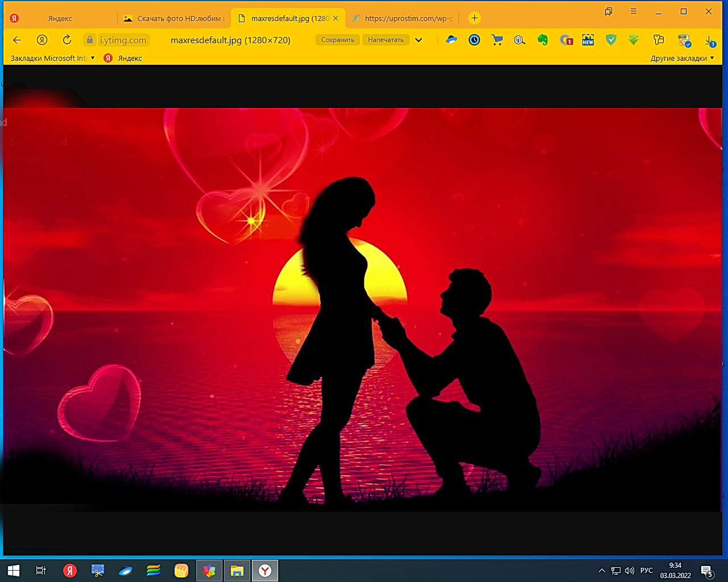Open the volume control in tray
This screenshot has height=582, width=728.
point(630,571)
